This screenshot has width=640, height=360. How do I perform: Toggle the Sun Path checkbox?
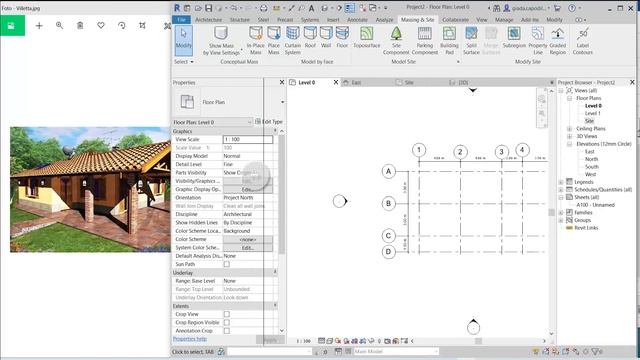227,264
